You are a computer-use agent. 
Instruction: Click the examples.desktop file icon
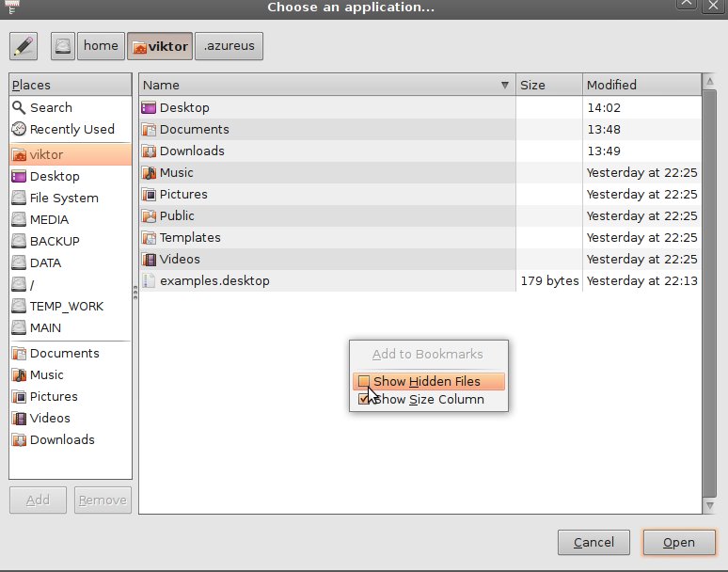click(x=149, y=281)
